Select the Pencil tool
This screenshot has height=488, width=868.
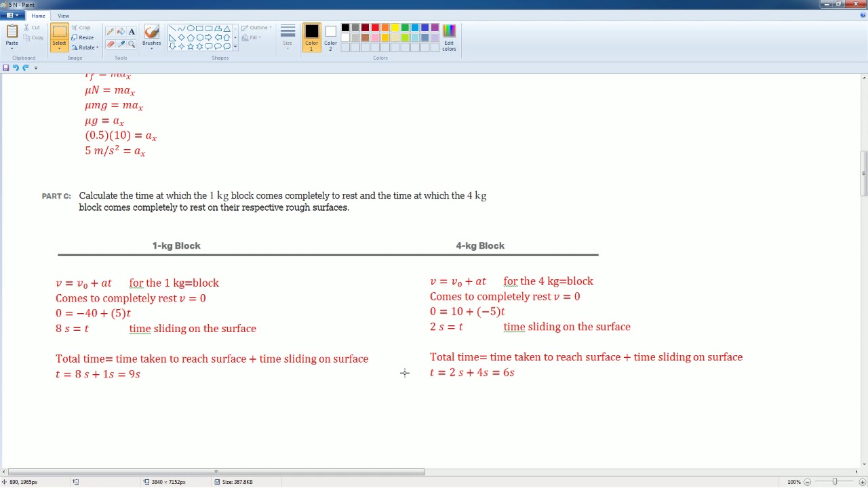pyautogui.click(x=110, y=31)
